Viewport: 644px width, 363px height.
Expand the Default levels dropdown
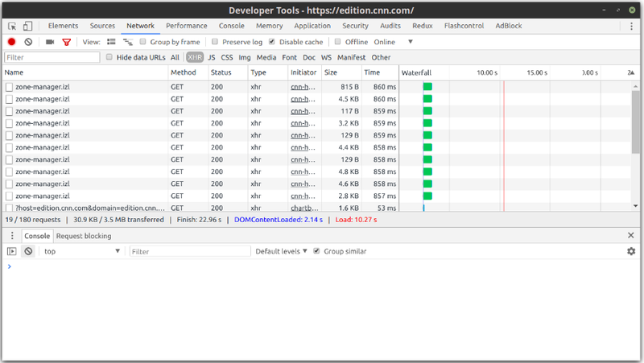tap(282, 251)
